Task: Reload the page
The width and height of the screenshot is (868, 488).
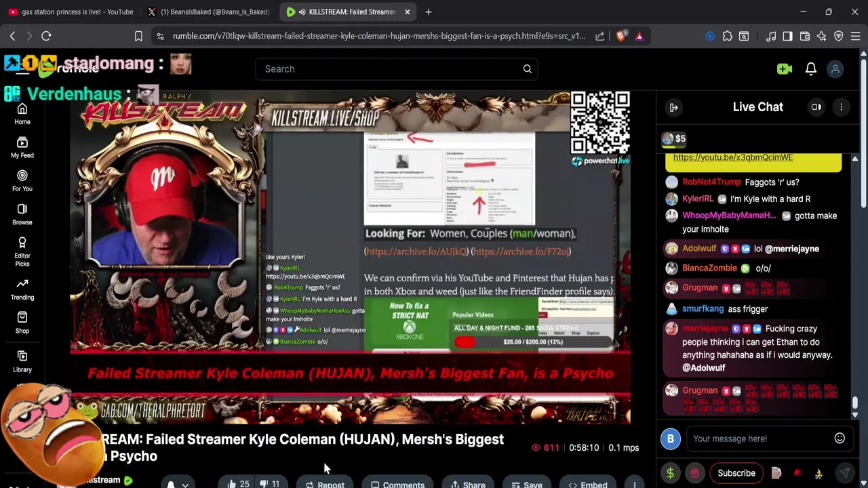Action: [x=46, y=36]
